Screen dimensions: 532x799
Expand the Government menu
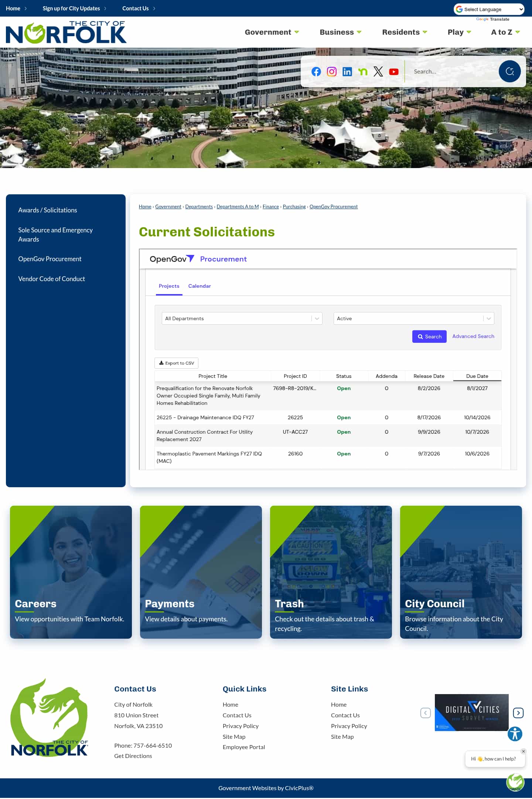(272, 32)
